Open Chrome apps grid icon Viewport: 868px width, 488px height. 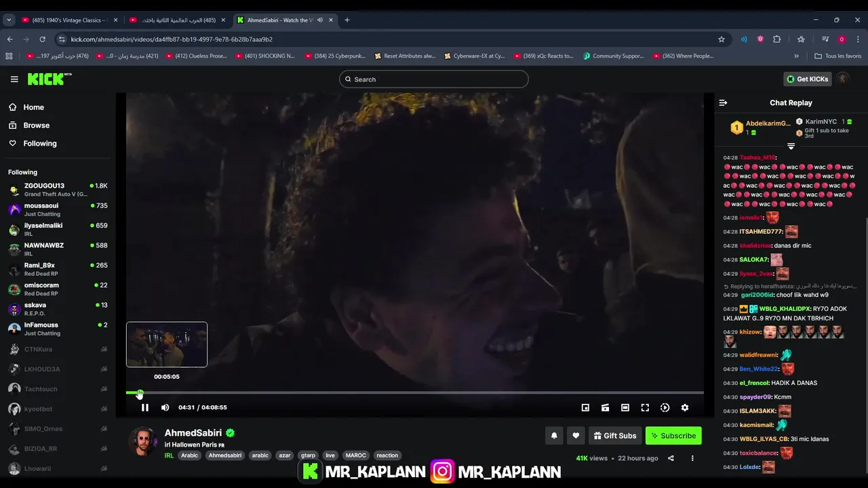pyautogui.click(x=9, y=56)
